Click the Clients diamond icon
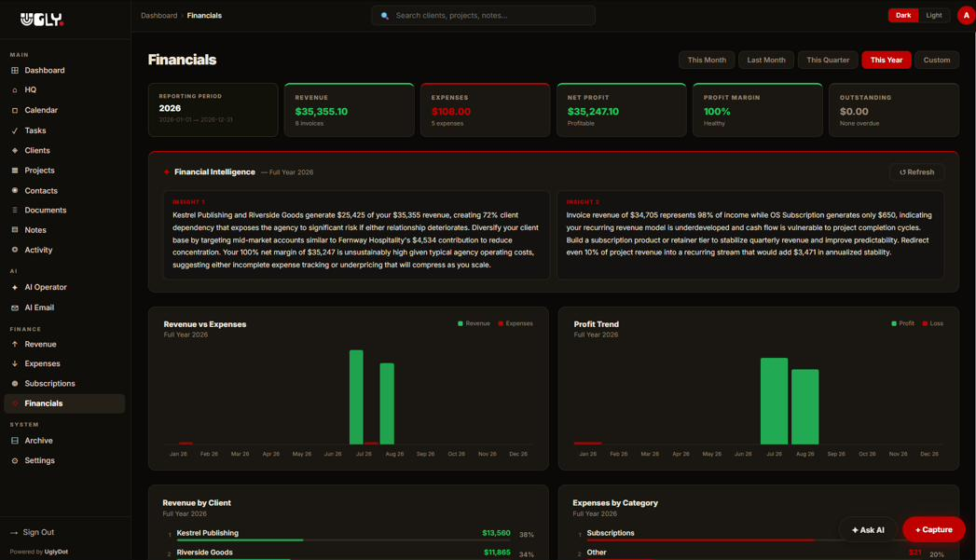Screen dimensions: 976x560 15,151
